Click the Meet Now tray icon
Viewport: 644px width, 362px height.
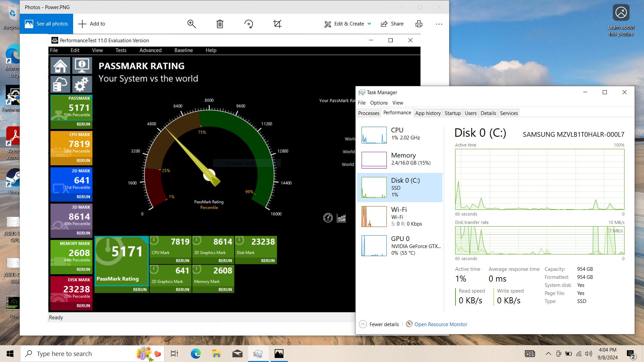coord(558,354)
